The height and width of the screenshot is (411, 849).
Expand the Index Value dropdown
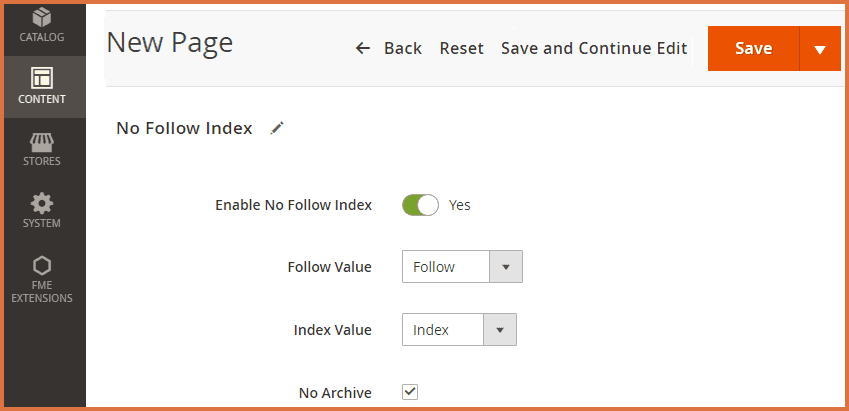pyautogui.click(x=499, y=330)
